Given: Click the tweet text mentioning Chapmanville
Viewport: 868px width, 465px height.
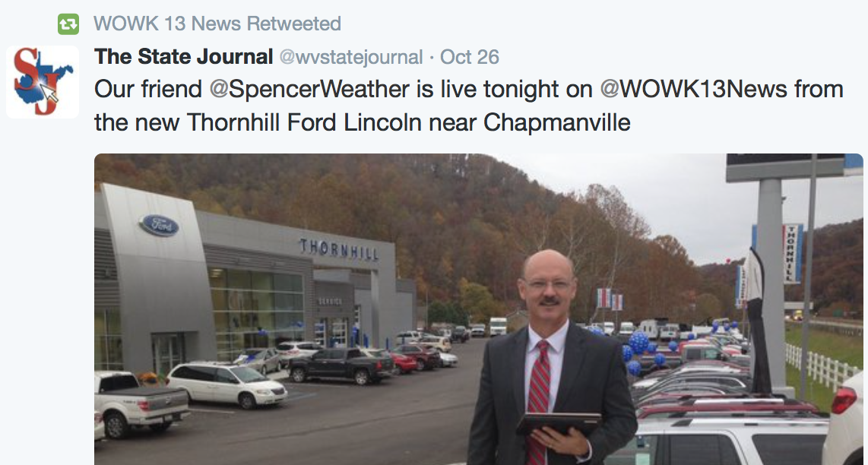Looking at the screenshot, I should [469, 105].
